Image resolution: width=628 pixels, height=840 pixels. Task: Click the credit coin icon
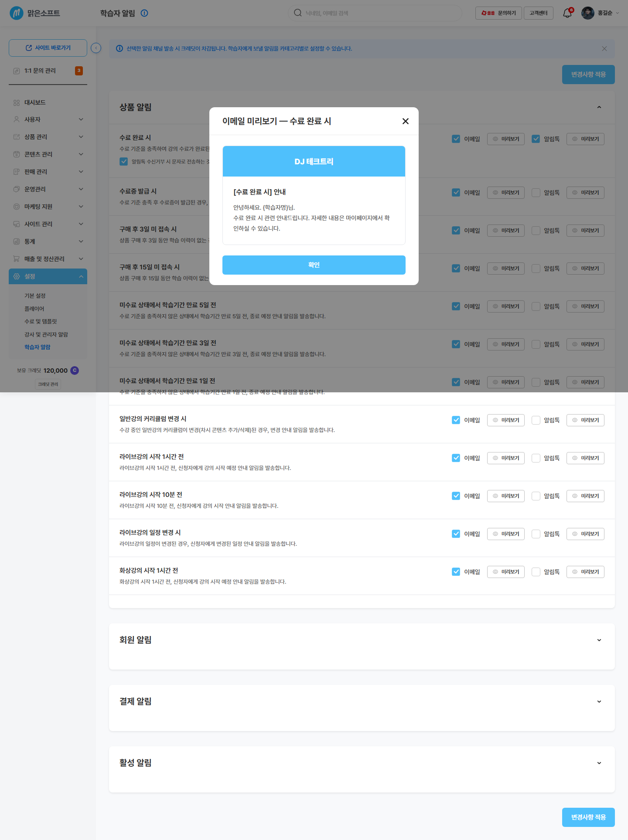(x=75, y=371)
